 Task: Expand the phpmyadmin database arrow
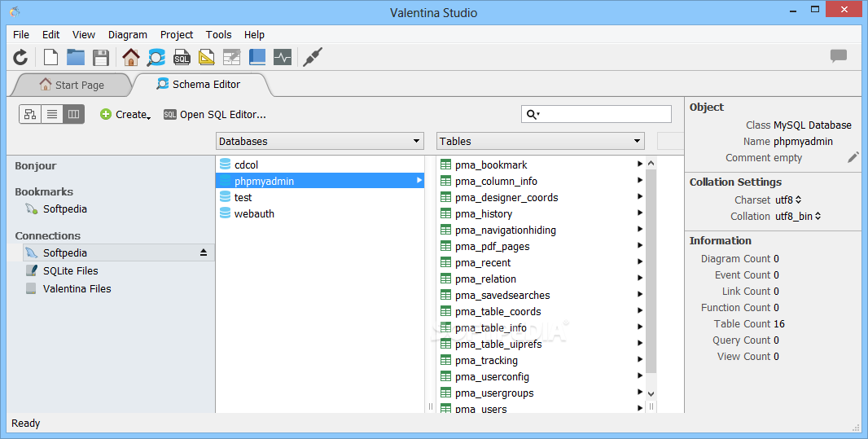pyautogui.click(x=419, y=180)
